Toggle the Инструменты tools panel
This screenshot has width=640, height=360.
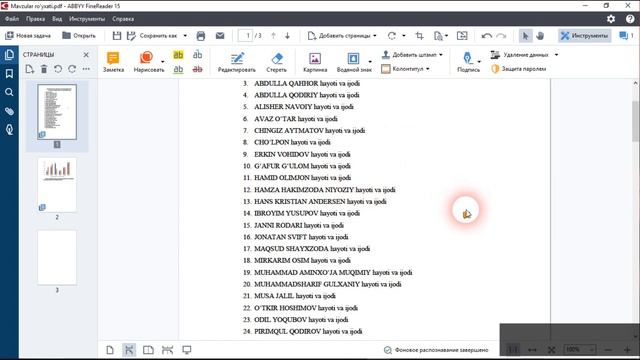(585, 36)
